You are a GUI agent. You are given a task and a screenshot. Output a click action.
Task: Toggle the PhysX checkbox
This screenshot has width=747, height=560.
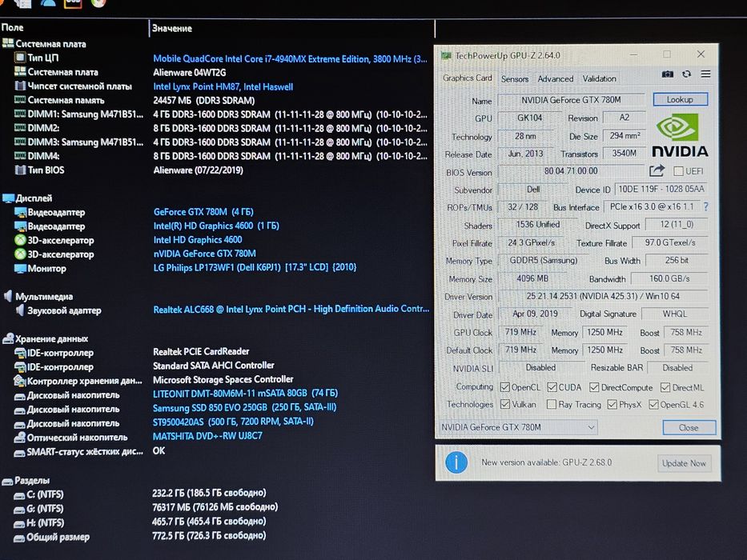pos(612,405)
